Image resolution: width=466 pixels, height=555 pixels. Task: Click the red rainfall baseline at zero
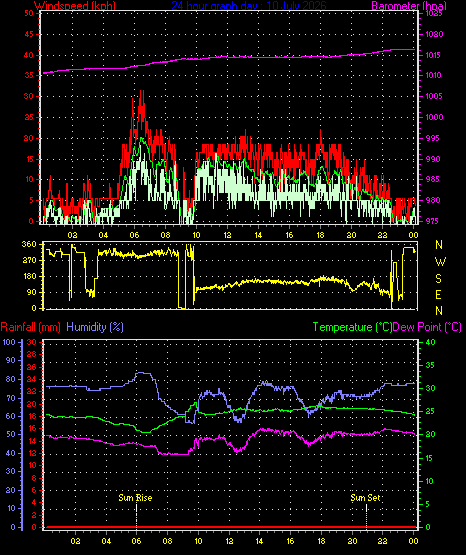click(230, 527)
